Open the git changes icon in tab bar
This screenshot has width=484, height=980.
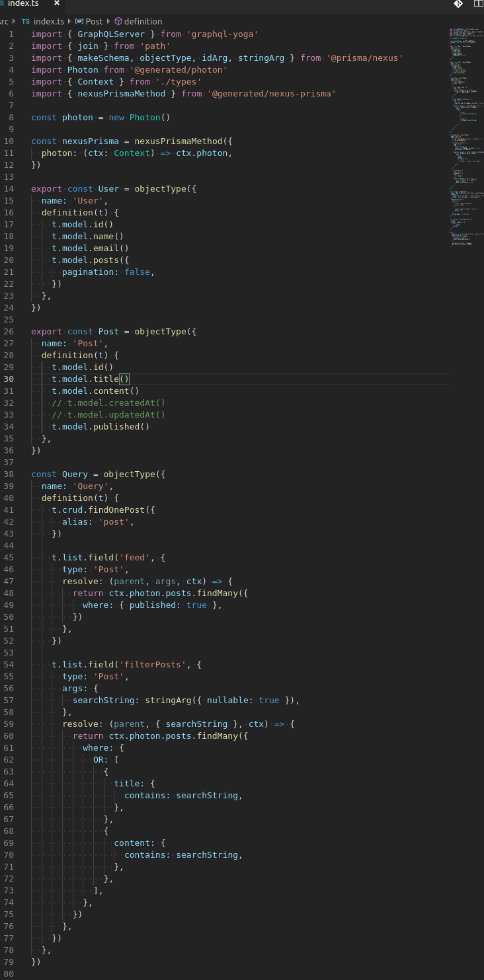pos(458,4)
